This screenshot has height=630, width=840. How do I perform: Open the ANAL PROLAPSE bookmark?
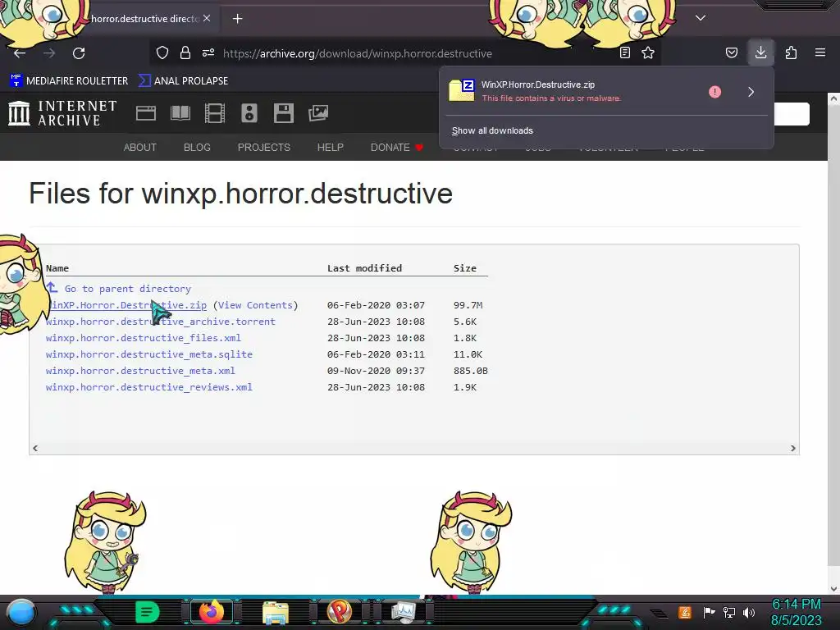pyautogui.click(x=183, y=81)
